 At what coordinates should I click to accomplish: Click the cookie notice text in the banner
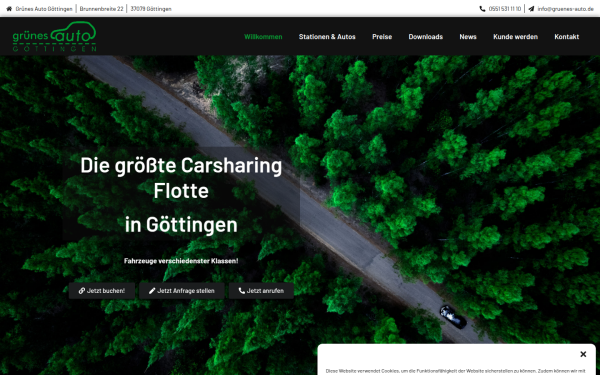point(455,371)
